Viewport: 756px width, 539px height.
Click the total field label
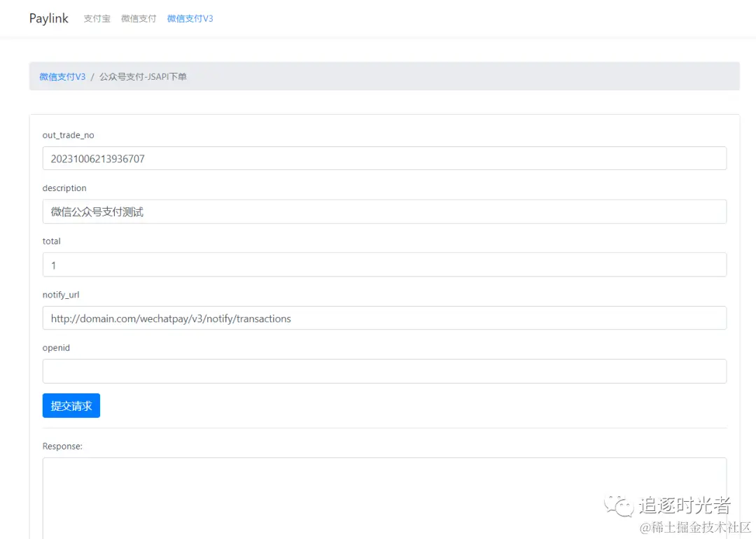tap(52, 241)
